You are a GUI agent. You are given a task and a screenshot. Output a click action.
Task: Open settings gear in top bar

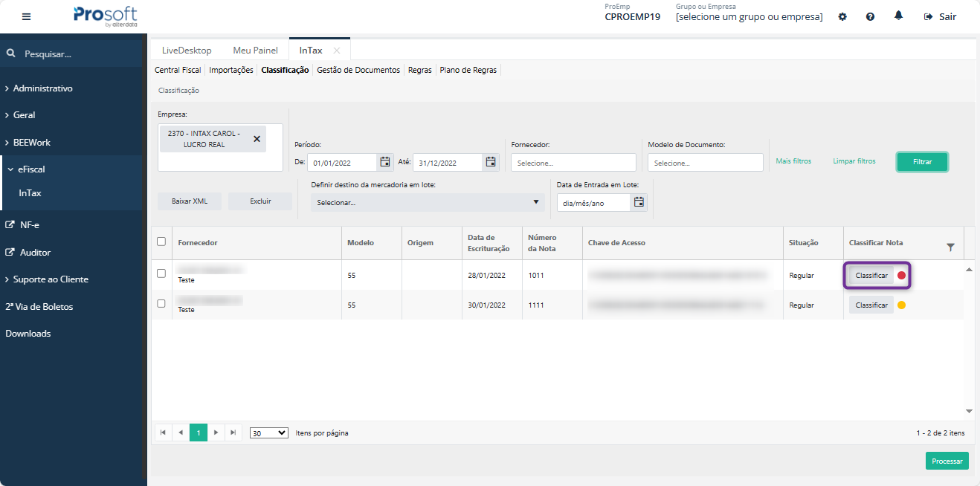click(x=842, y=16)
